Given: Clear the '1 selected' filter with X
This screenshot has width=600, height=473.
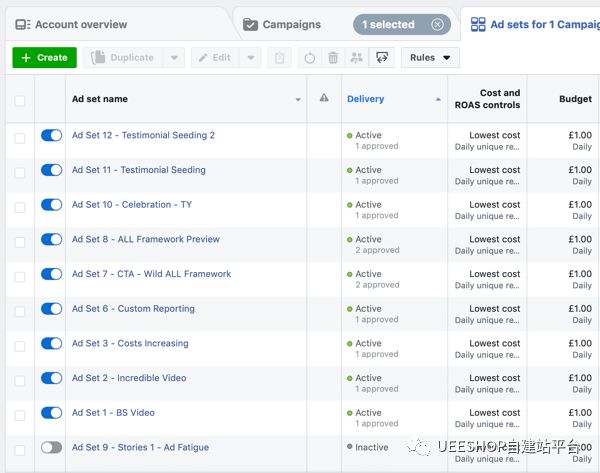Looking at the screenshot, I should pyautogui.click(x=437, y=24).
